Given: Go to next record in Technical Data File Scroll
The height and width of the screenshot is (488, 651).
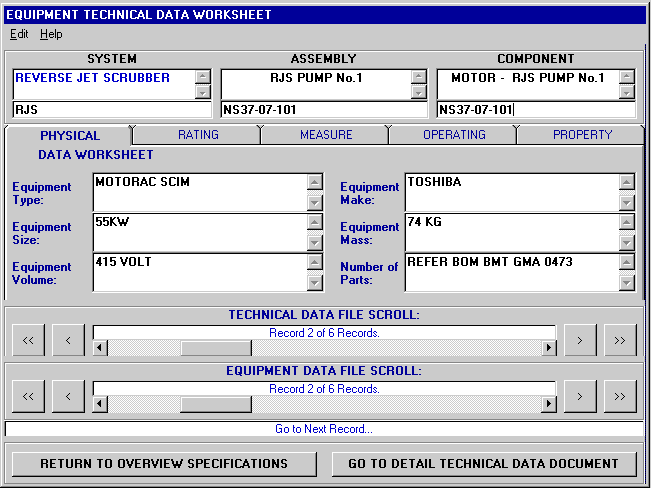Looking at the screenshot, I should [580, 341].
